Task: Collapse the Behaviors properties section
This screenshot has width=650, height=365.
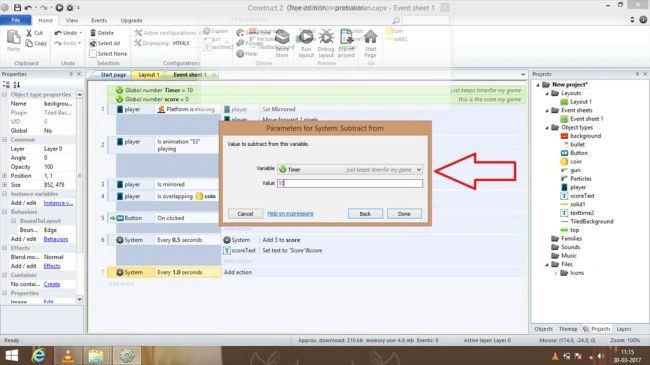Action: (5, 212)
